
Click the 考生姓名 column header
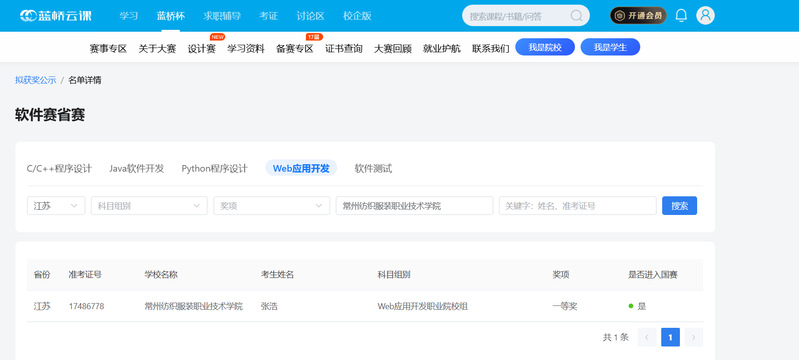coord(277,275)
